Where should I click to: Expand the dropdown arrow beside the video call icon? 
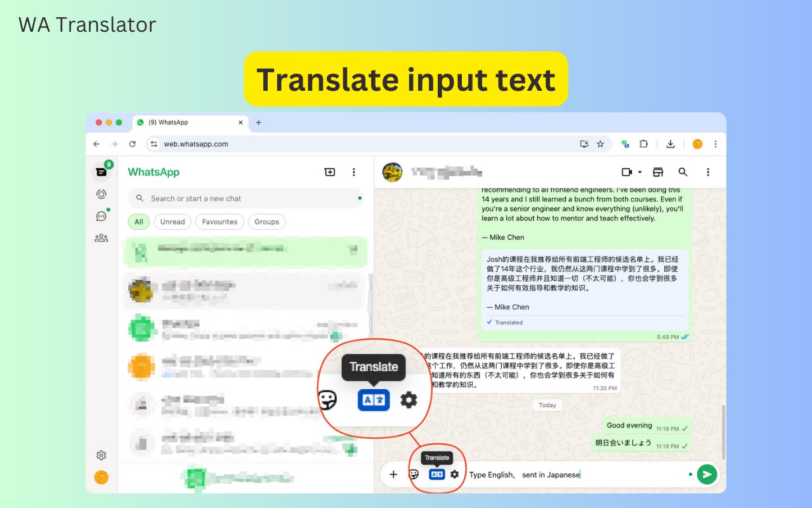point(639,172)
